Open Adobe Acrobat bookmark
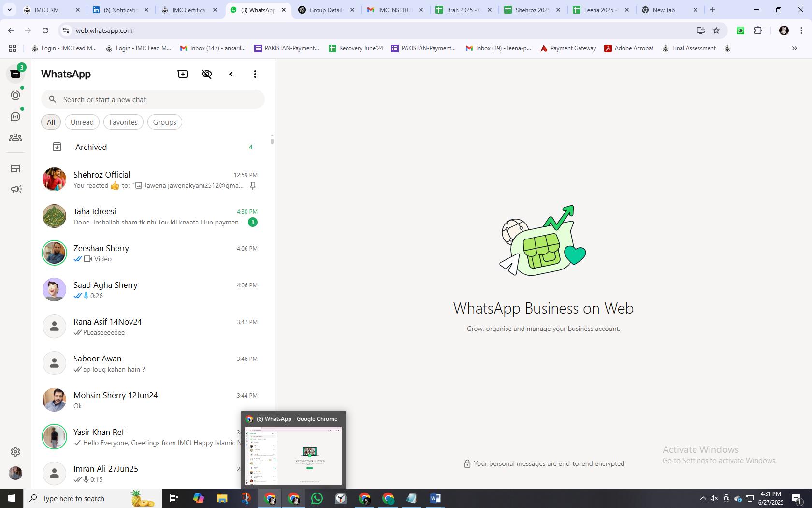The image size is (812, 508). pyautogui.click(x=629, y=48)
